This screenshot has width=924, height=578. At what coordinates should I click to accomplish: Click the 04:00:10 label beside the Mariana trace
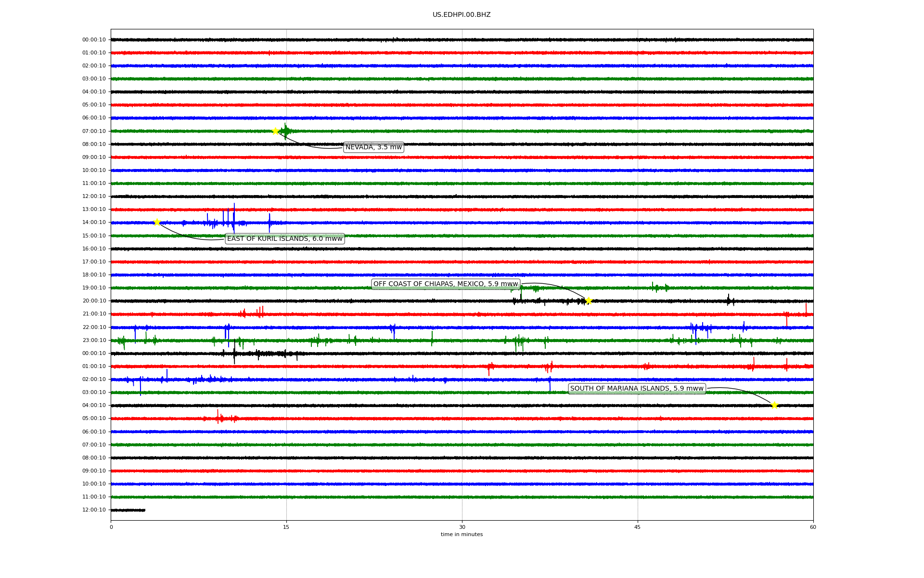coord(94,406)
